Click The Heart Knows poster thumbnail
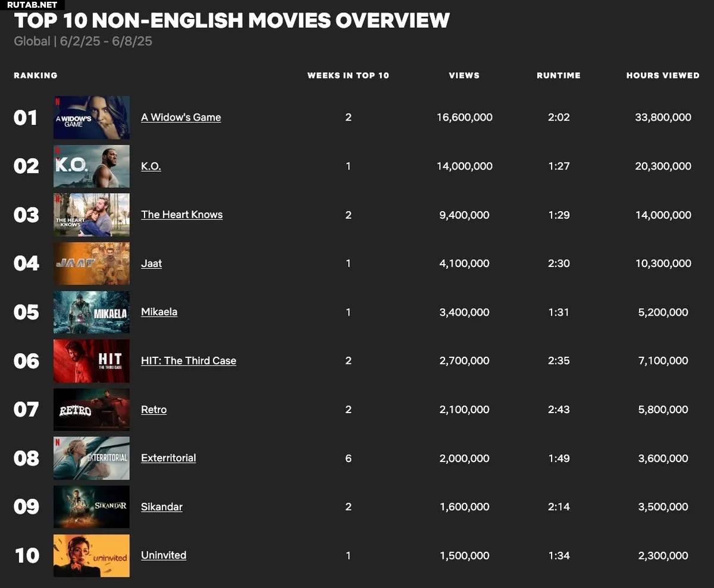714x588 pixels. 92,215
